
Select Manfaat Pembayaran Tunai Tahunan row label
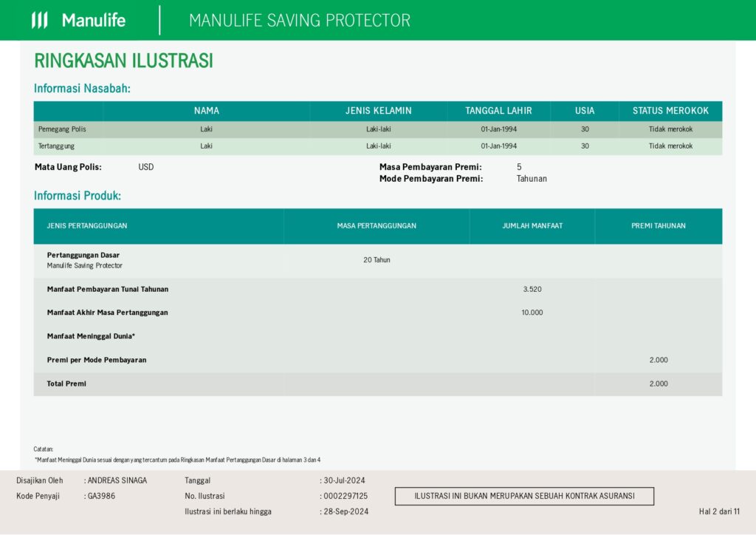tap(108, 290)
